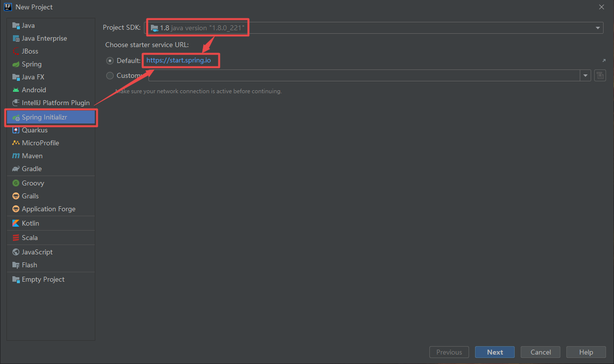
Task: Click the Kotlin K icon
Action: [x=16, y=223]
